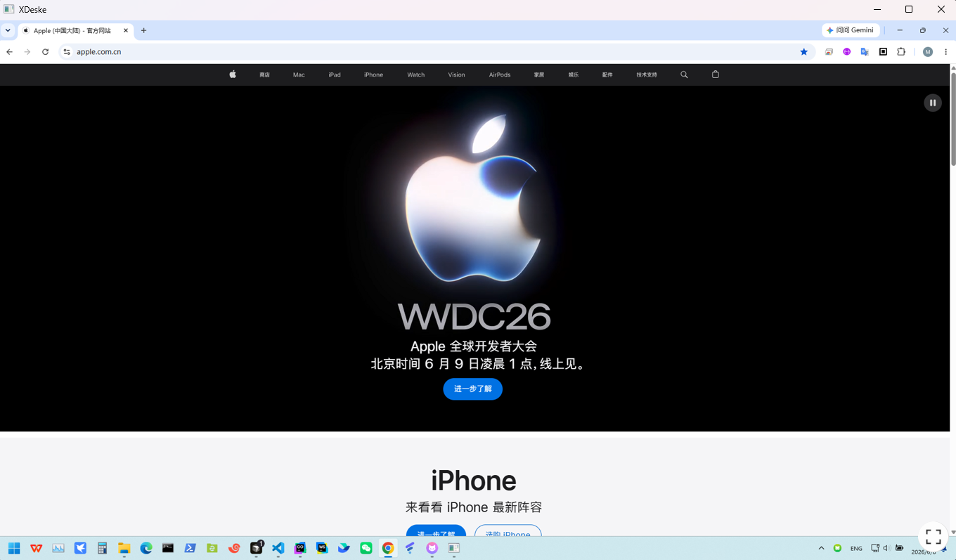Viewport: 956px width, 560px height.
Task: Bookmark this page with the star icon
Action: (804, 52)
